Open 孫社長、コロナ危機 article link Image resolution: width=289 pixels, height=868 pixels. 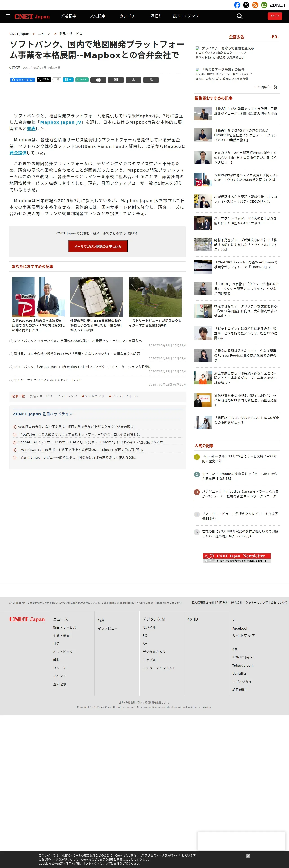click(x=77, y=354)
